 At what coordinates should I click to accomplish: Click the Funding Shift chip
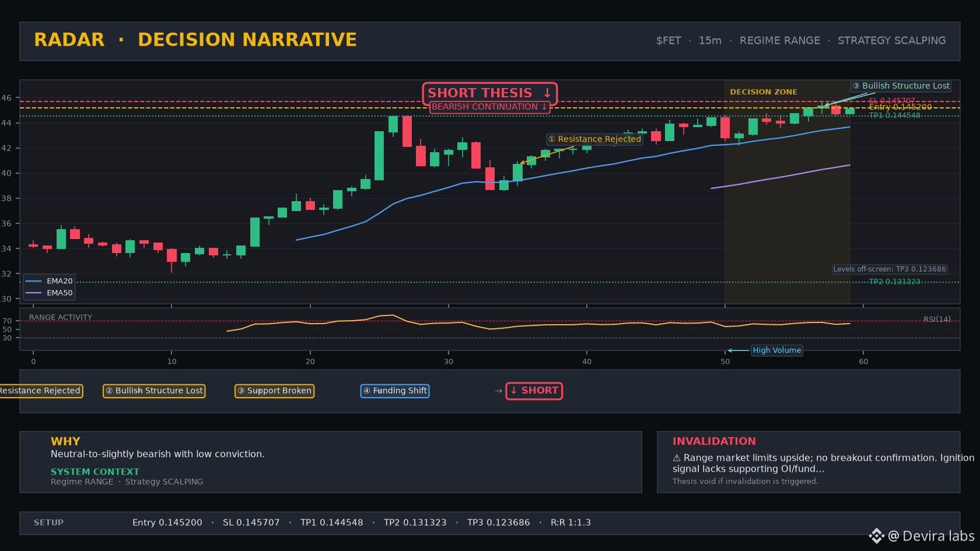(x=395, y=391)
